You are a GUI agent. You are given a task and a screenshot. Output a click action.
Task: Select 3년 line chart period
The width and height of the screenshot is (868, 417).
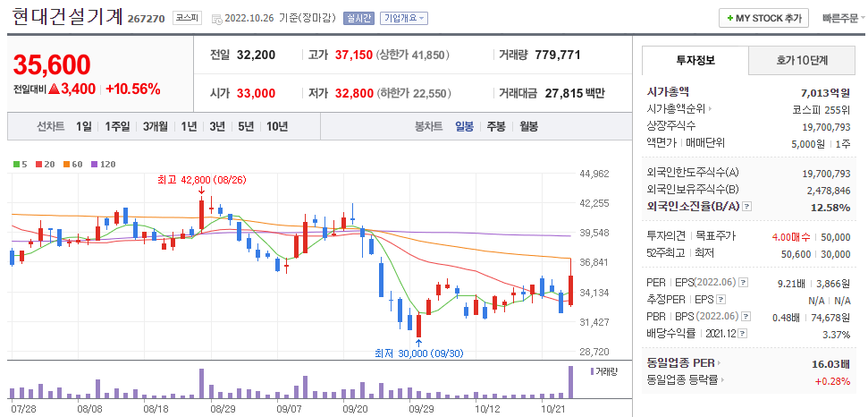[217, 126]
